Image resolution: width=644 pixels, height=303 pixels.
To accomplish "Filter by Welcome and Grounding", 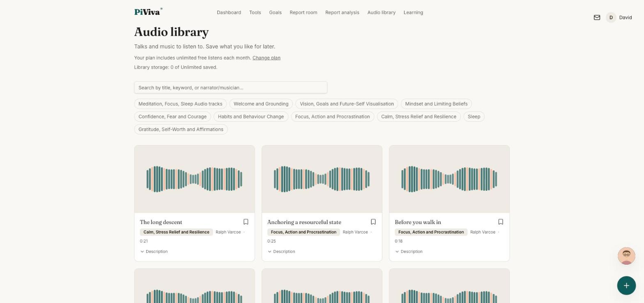I will [x=261, y=104].
